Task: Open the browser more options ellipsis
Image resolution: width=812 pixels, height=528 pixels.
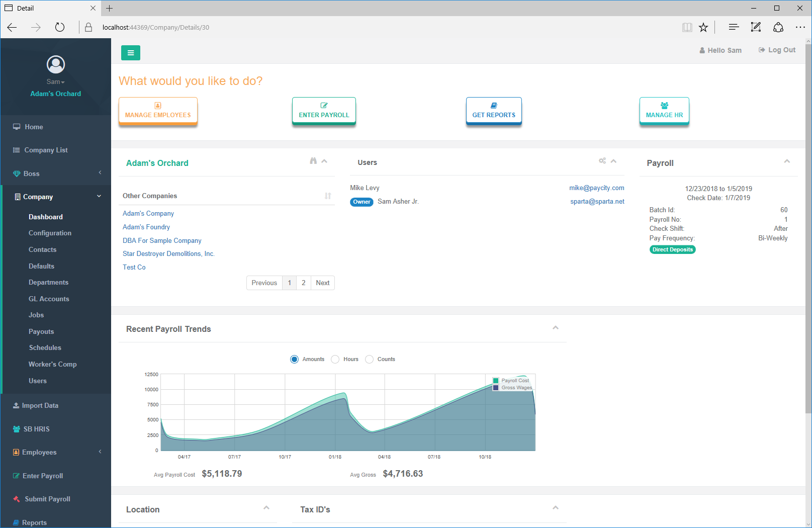Action: [800, 27]
